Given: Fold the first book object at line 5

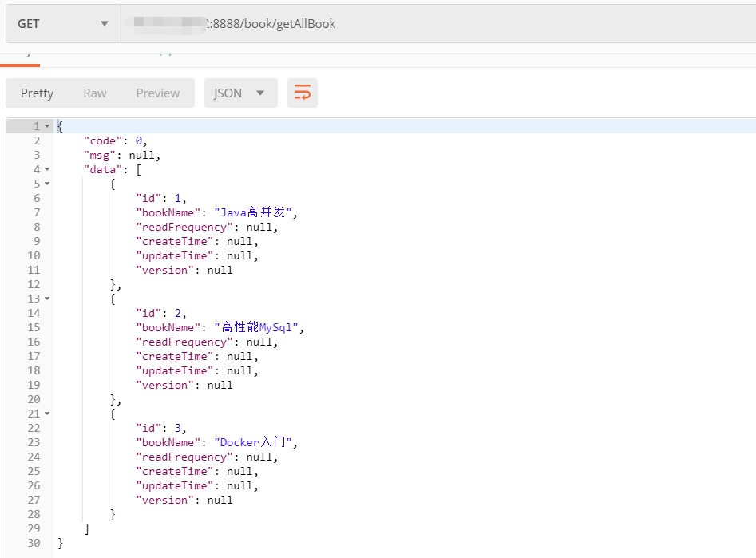Looking at the screenshot, I should (x=47, y=184).
